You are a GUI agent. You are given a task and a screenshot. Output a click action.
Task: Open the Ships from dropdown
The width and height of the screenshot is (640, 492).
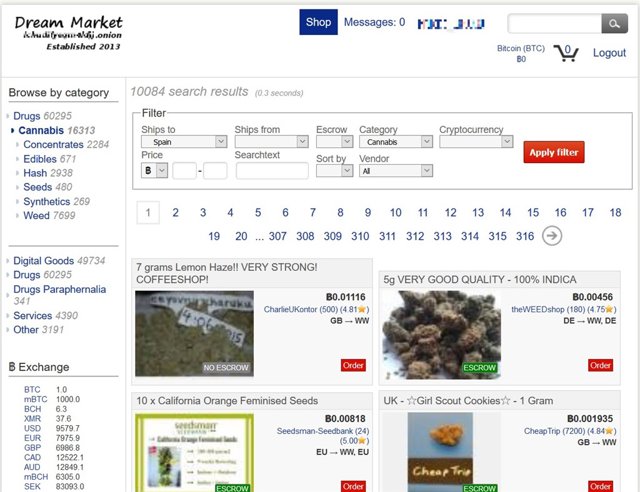click(x=271, y=142)
